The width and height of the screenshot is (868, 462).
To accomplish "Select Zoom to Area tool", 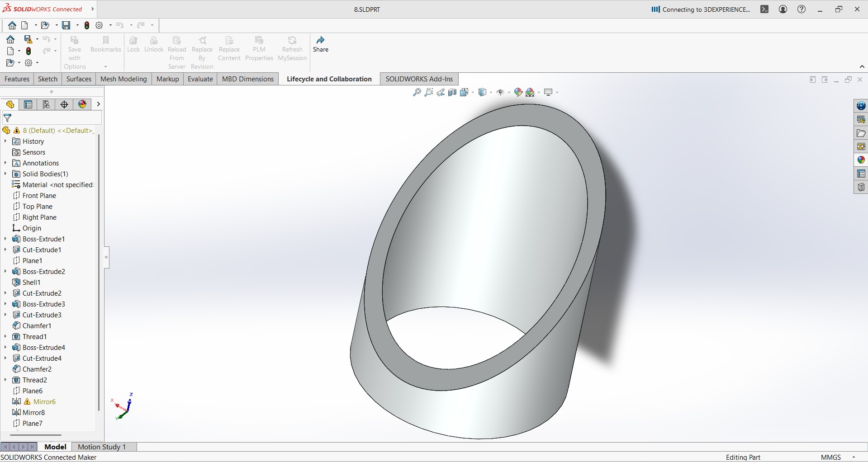I will (x=429, y=92).
